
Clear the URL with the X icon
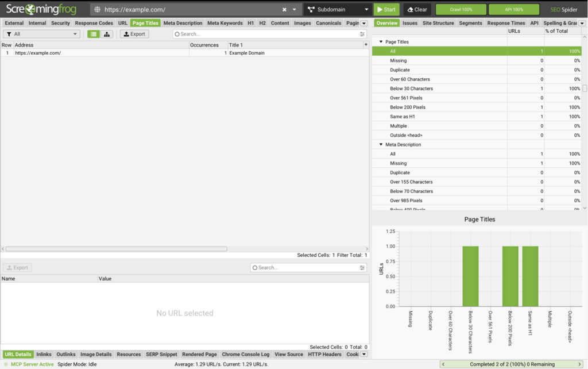tap(284, 9)
